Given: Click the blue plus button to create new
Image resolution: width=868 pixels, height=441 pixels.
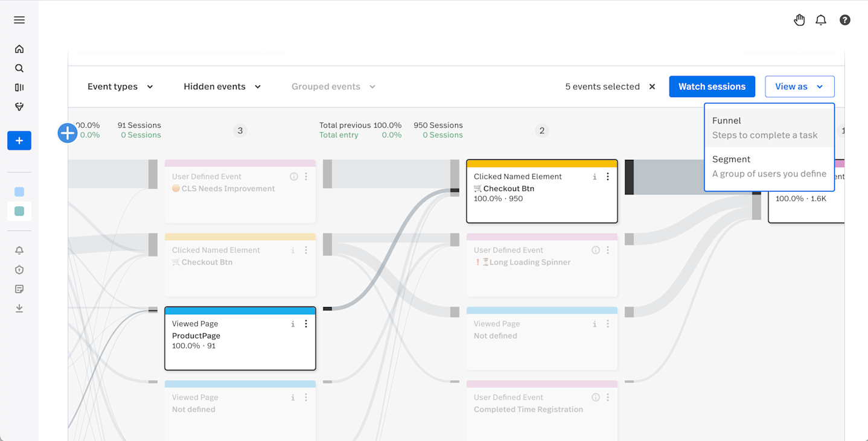Looking at the screenshot, I should 19,140.
